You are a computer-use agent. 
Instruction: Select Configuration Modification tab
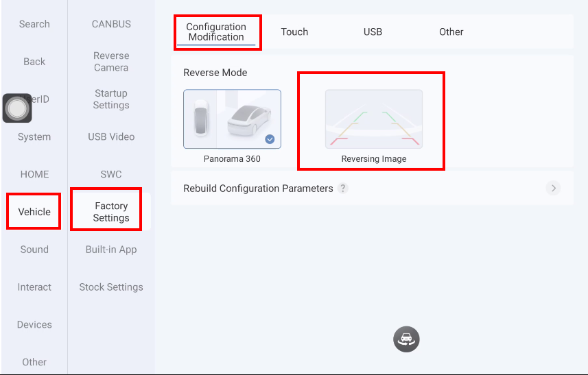coord(216,32)
